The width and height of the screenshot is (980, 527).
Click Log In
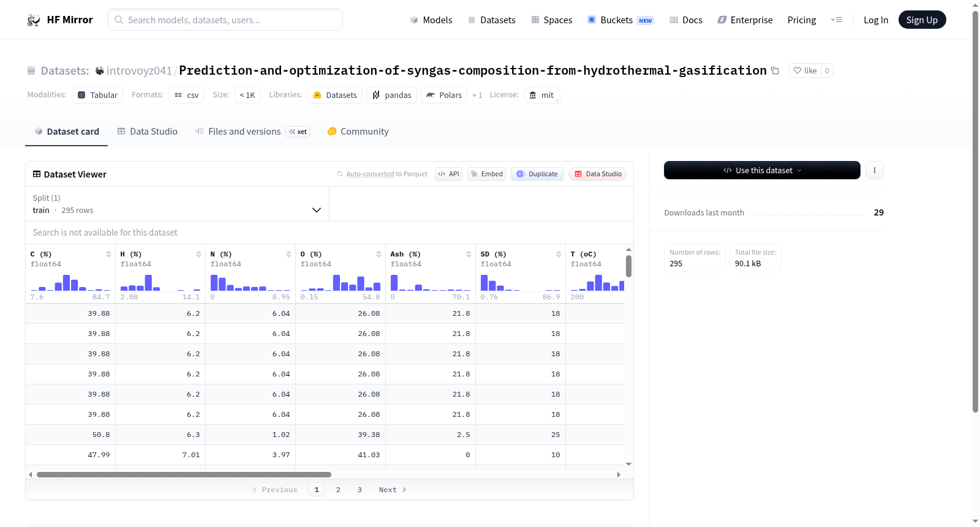(876, 20)
